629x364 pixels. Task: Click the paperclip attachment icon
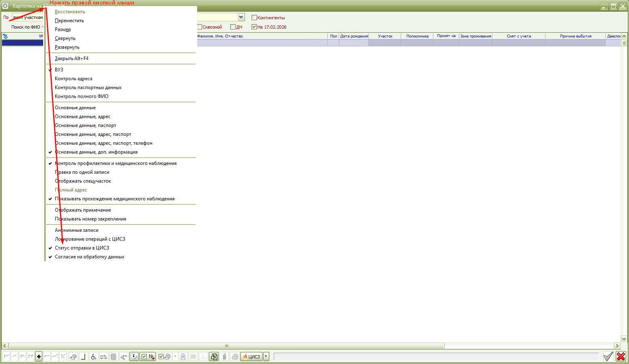[225, 357]
